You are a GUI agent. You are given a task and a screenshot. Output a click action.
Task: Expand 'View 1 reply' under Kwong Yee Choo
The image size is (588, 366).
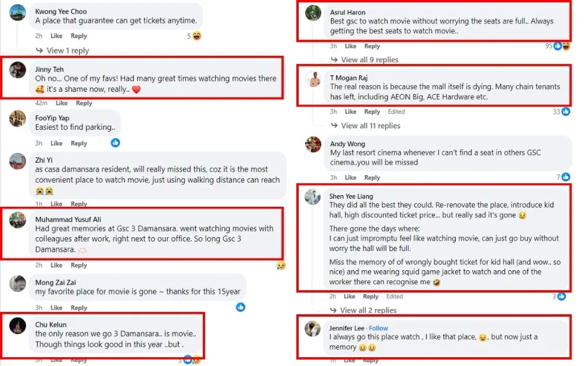(x=68, y=51)
